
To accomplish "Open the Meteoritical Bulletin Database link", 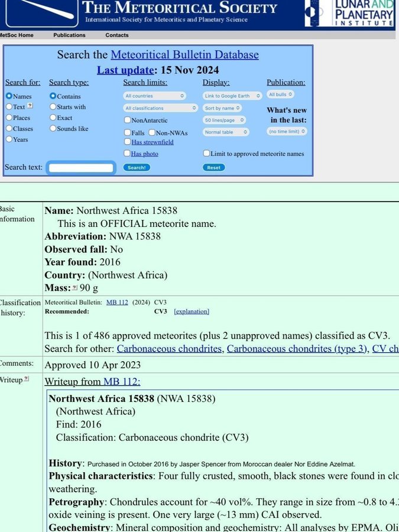I will pos(184,55).
